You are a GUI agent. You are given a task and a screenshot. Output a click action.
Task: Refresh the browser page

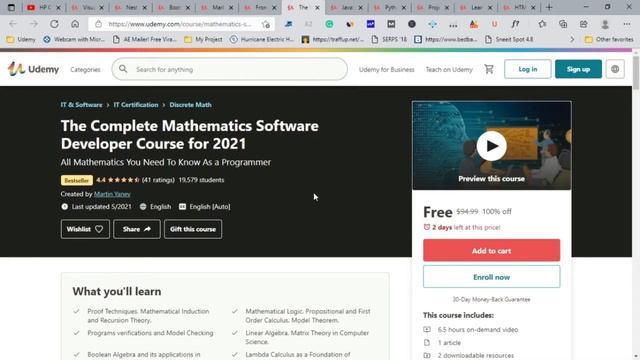coord(54,24)
